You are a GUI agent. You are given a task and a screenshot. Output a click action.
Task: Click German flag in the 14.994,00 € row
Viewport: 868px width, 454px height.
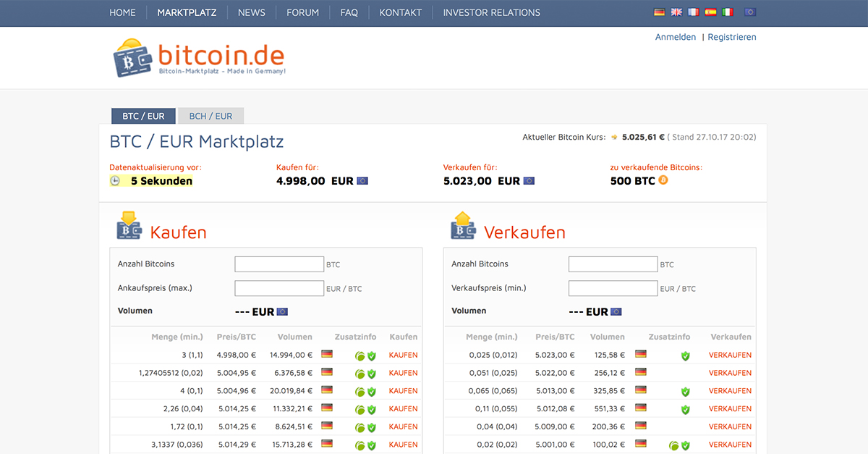(x=327, y=355)
